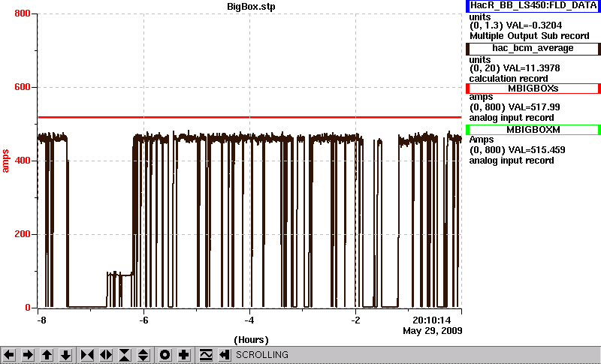Zoom out Y axis (outward vertical arrows)
Viewport: 601px width, 364px height.
[x=143, y=355]
